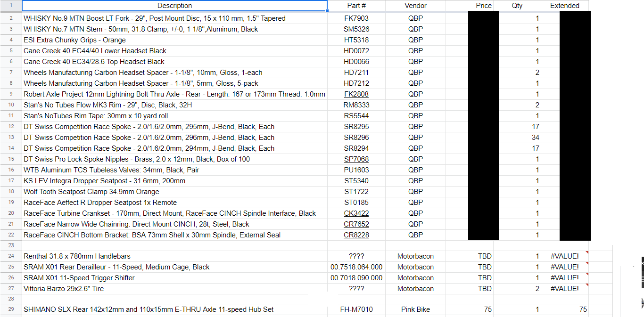The height and width of the screenshot is (317, 644).
Task: Click the Extended column header cell
Action: pos(564,6)
